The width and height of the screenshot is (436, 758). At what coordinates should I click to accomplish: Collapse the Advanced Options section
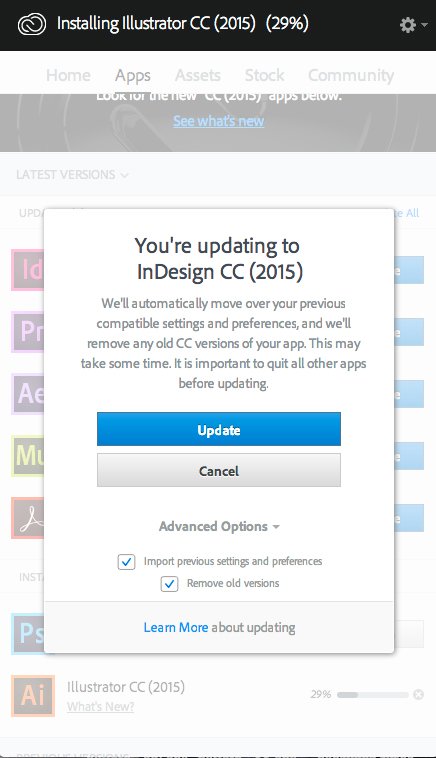pyautogui.click(x=219, y=526)
